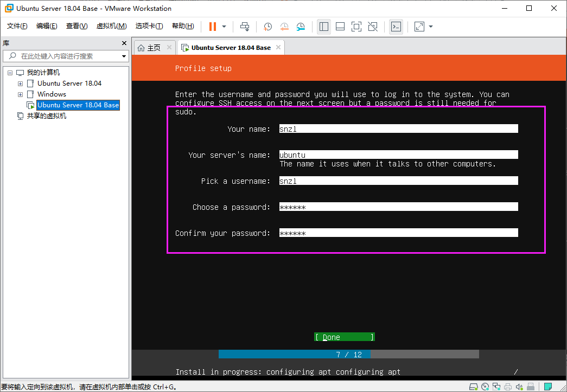The width and height of the screenshot is (567, 392).
Task: Click the VMware Workstation title bar icon
Action: coord(9,8)
